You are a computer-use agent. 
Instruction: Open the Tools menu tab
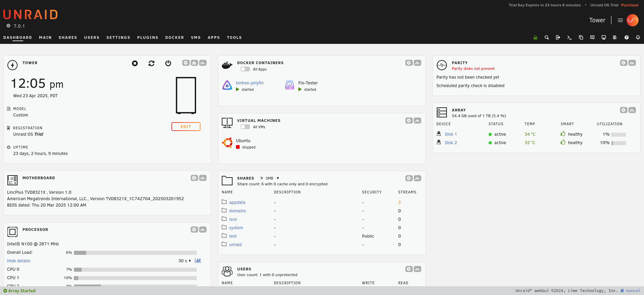[234, 37]
